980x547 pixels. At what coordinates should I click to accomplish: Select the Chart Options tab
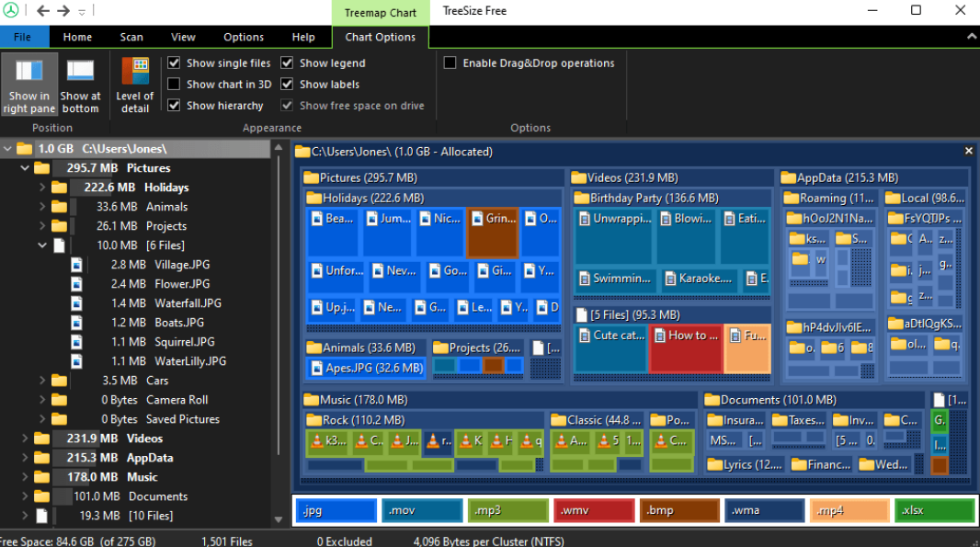[380, 37]
